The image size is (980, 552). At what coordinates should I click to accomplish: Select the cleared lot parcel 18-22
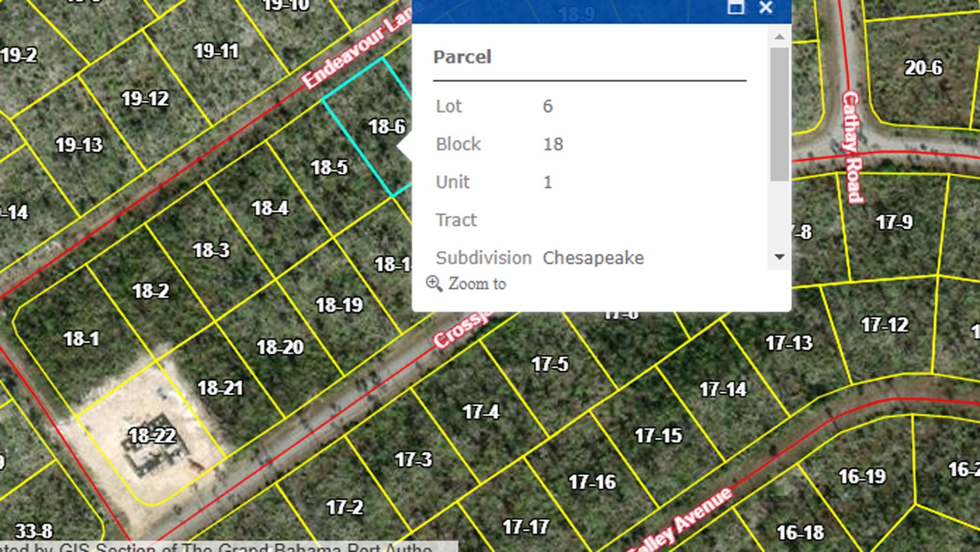[x=152, y=435]
